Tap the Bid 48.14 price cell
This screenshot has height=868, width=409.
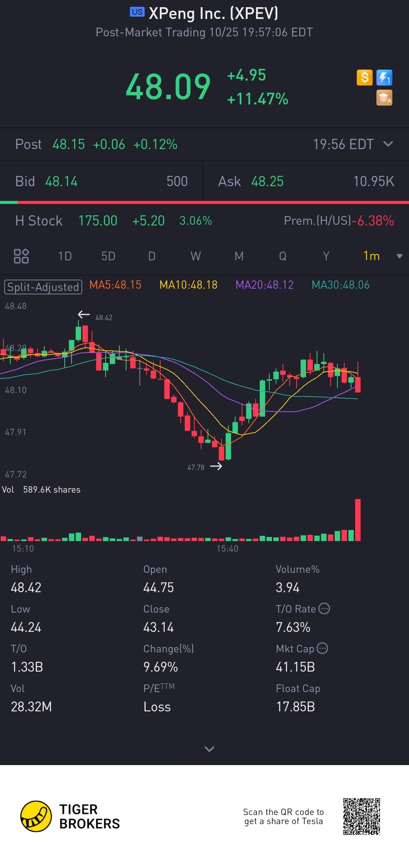pyautogui.click(x=101, y=181)
